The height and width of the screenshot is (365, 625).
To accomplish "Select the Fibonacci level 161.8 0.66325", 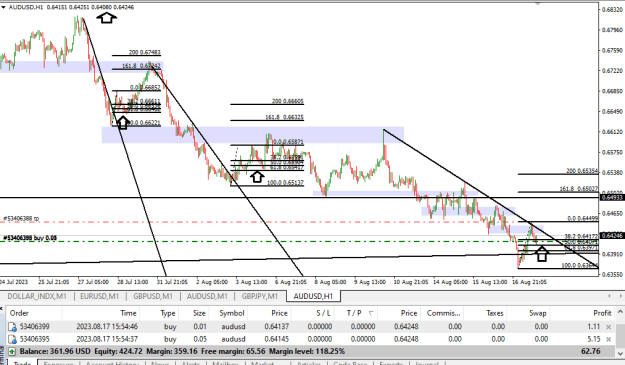I will click(284, 118).
